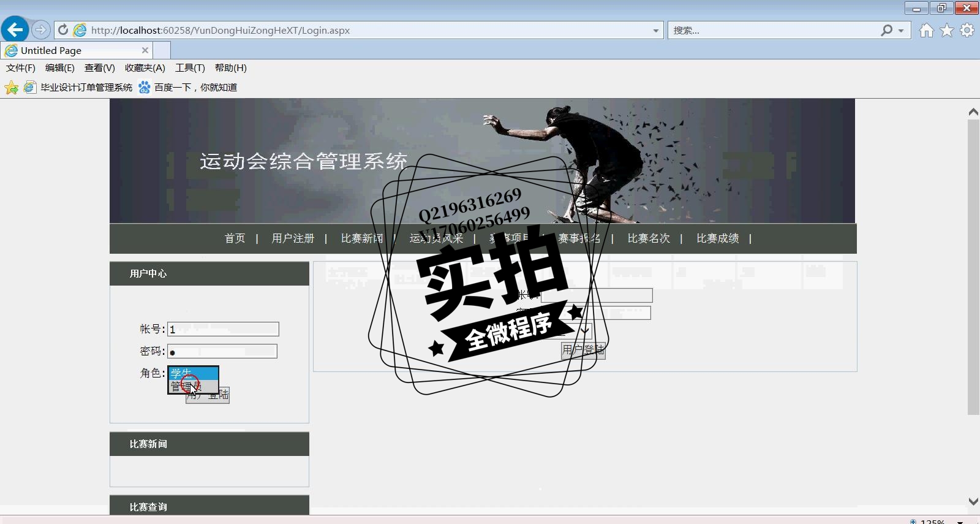Click the 用户中心 panel header
Image resolution: width=980 pixels, height=524 pixels.
[209, 273]
